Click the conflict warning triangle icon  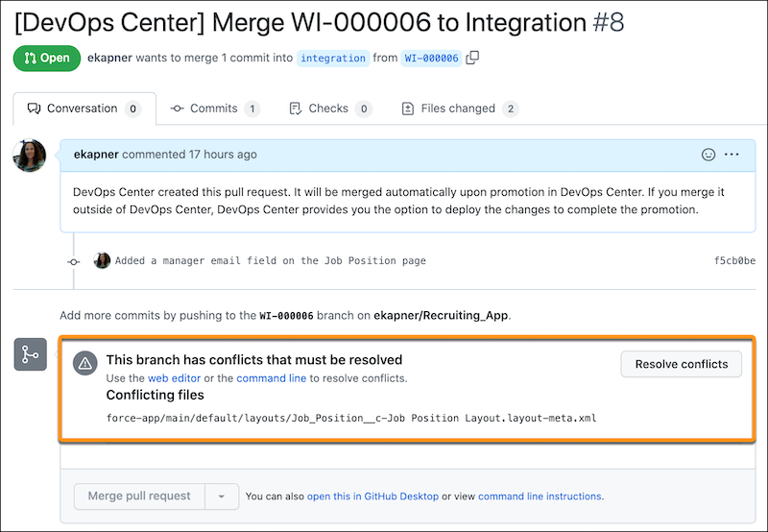[x=85, y=362]
